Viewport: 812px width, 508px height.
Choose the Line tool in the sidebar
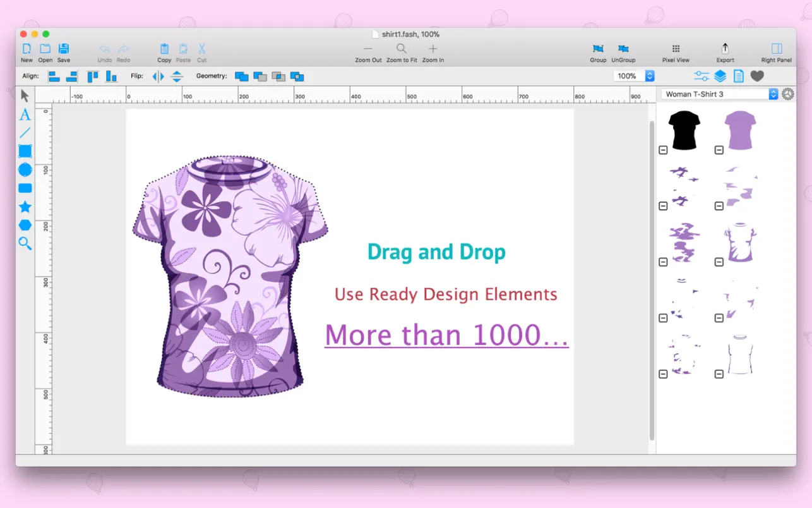[25, 132]
